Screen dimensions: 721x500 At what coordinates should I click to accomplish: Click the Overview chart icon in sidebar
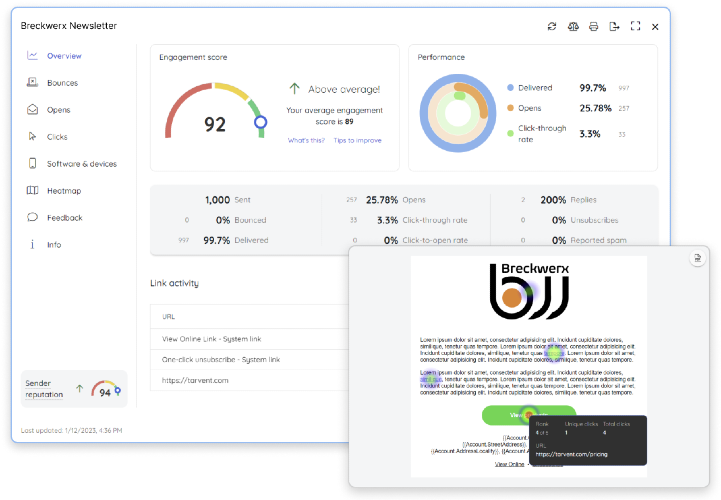click(32, 55)
